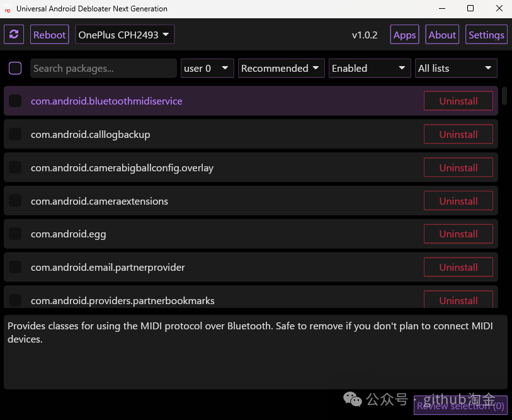The height and width of the screenshot is (420, 512).
Task: Uninstall com.android.bluetoothmidiservice
Action: pos(458,101)
